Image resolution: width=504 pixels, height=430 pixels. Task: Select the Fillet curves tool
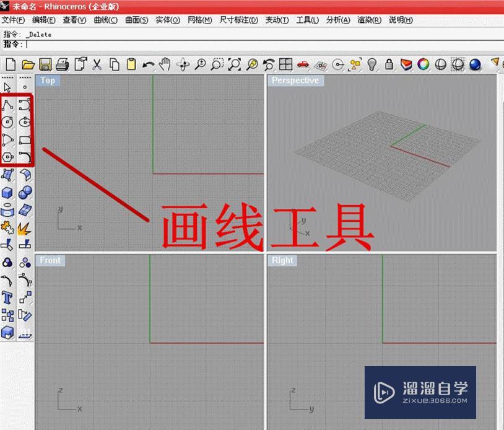click(x=25, y=157)
